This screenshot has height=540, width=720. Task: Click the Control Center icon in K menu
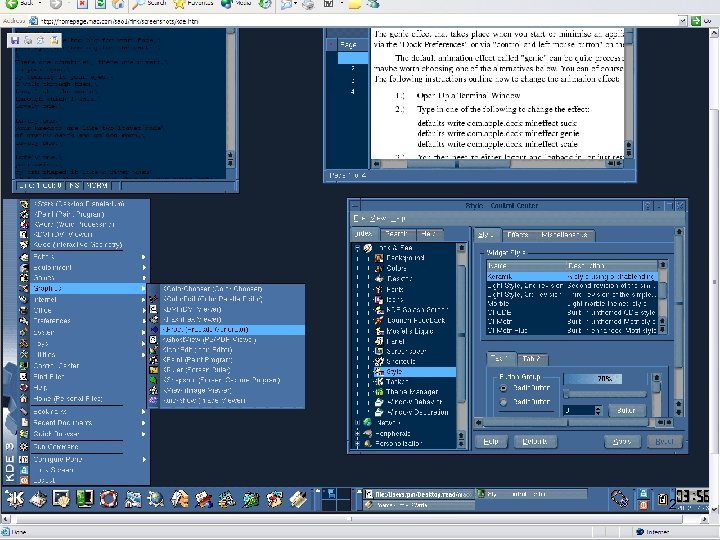coord(24,366)
